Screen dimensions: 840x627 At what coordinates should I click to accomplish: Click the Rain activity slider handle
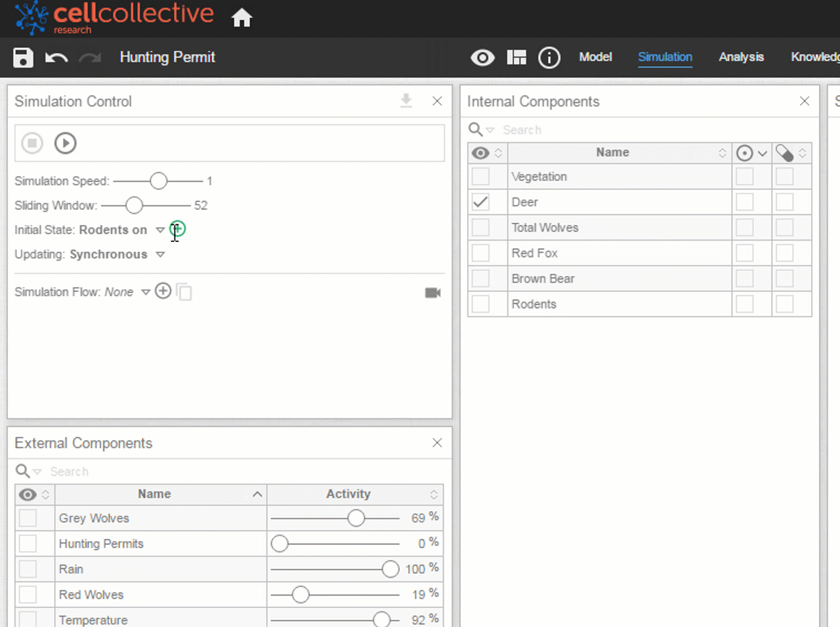pyautogui.click(x=390, y=569)
